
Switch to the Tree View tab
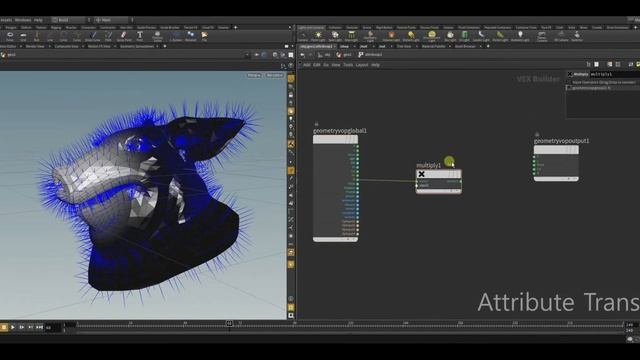pos(404,46)
